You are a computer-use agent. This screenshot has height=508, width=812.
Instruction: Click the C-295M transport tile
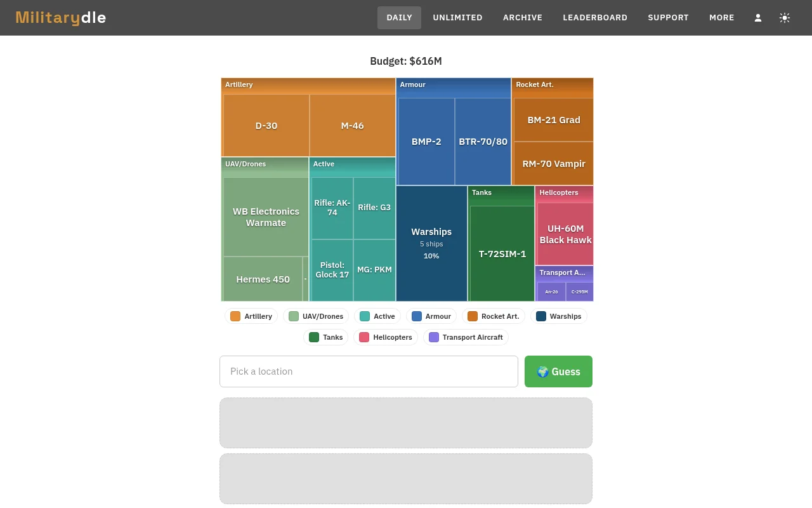point(580,291)
